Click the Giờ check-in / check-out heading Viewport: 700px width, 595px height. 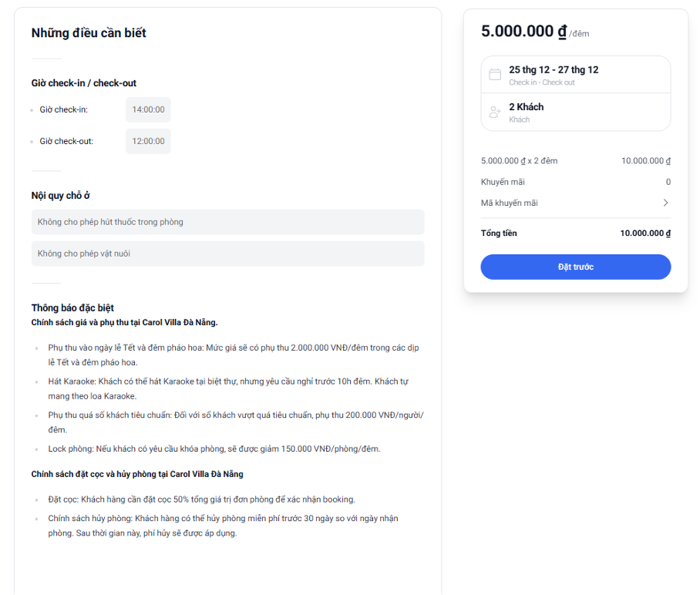(83, 83)
